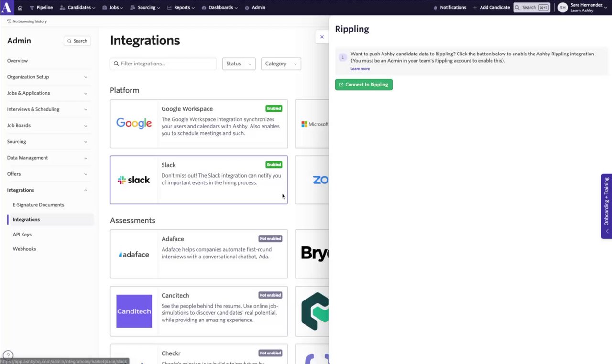612x364 pixels.
Task: Click the help question mark icon
Action: click(x=8, y=355)
